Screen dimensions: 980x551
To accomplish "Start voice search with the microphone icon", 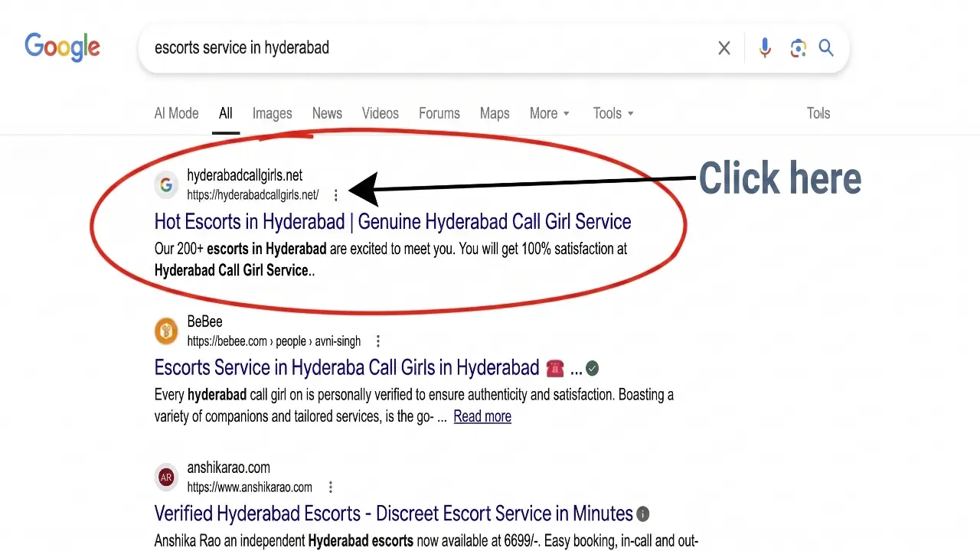I will click(765, 48).
